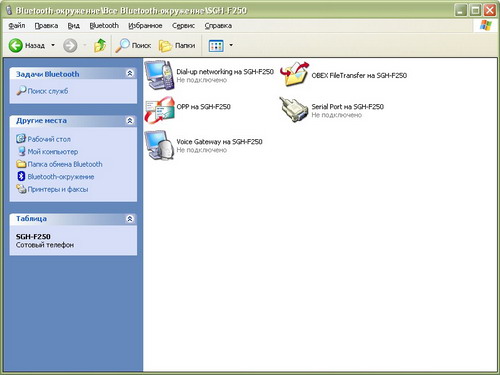Click the SGH-F250 device name in Таблица
This screenshot has height=375, width=500.
33,237
